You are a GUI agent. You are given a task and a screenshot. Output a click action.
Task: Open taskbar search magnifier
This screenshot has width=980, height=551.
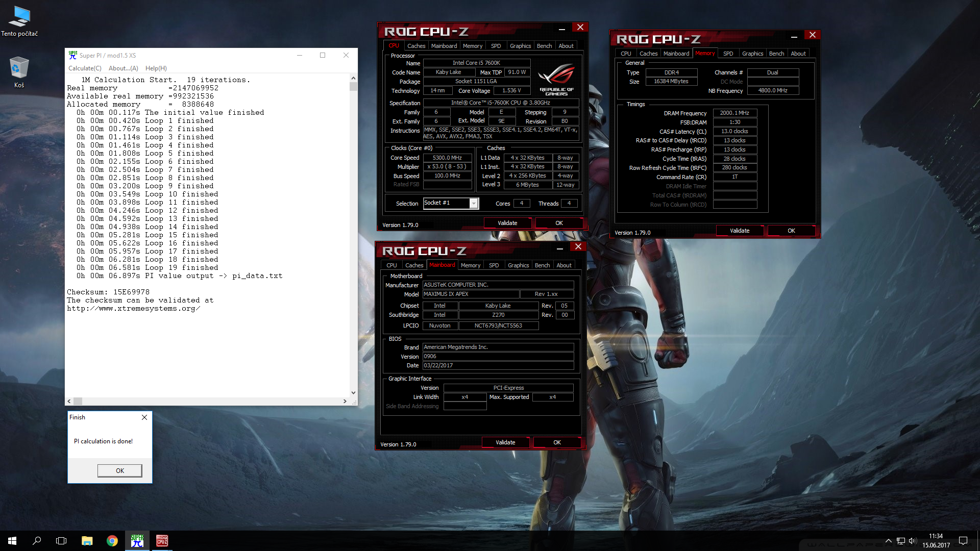pyautogui.click(x=37, y=541)
